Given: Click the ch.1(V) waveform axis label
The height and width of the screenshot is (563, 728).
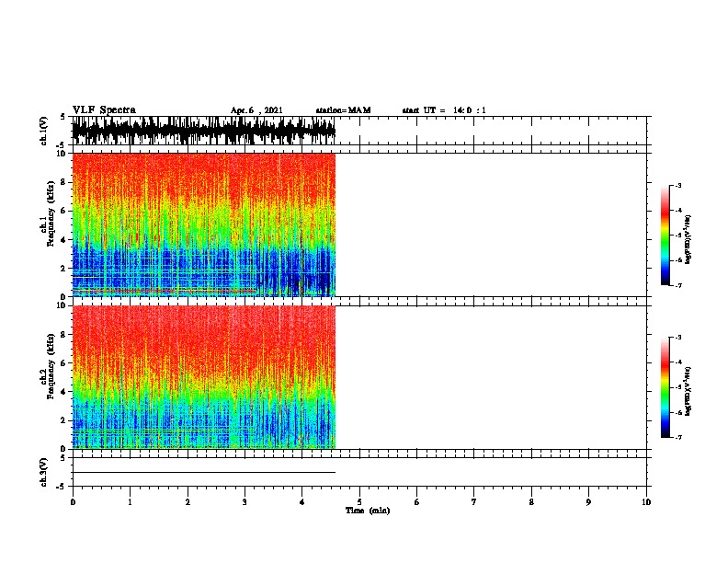Looking at the screenshot, I should click(x=43, y=131).
